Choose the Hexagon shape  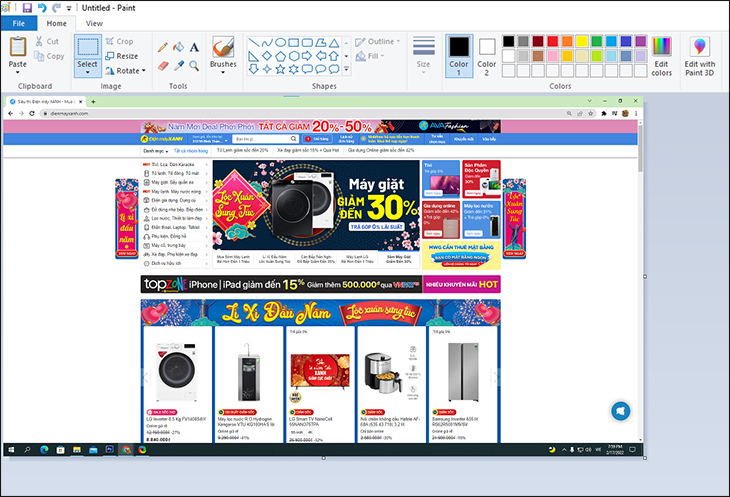[x=293, y=56]
